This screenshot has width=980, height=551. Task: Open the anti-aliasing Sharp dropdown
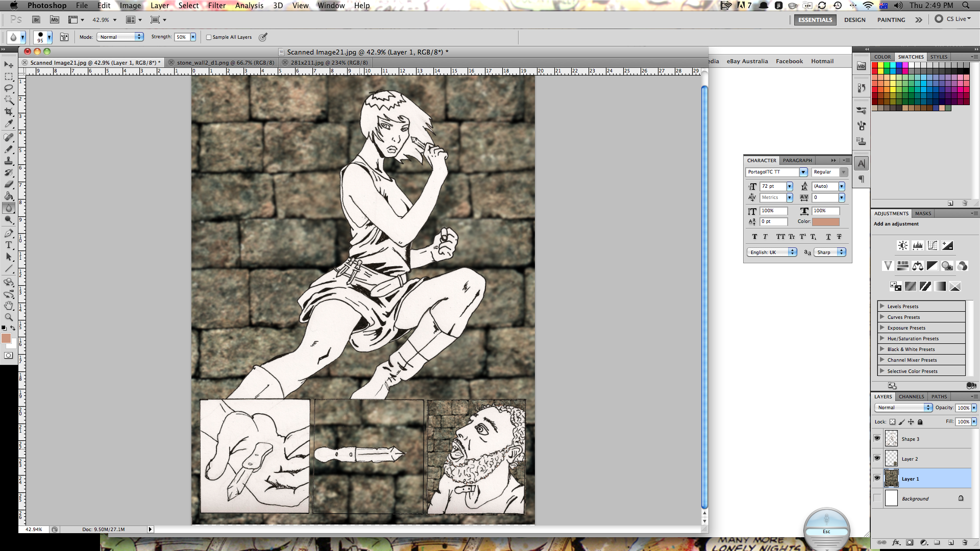click(830, 252)
